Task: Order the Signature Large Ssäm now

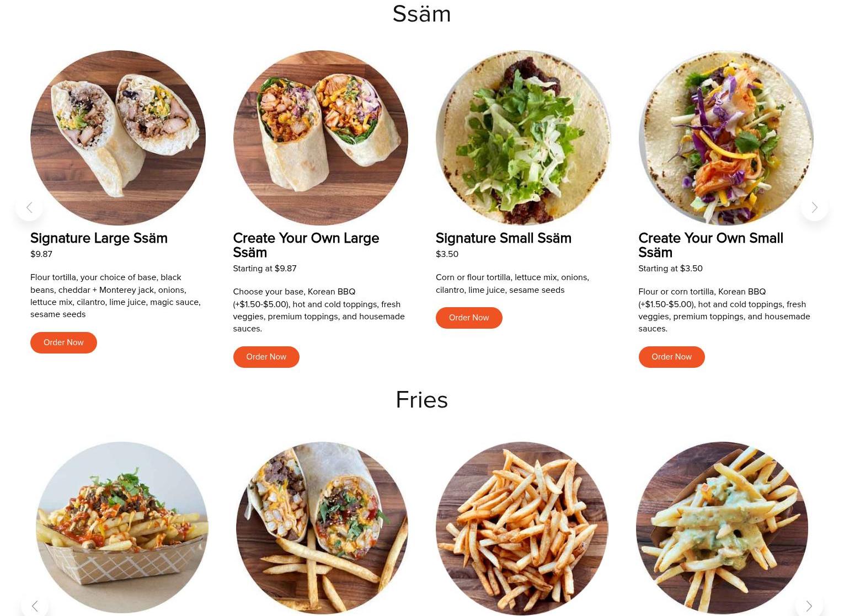Action: point(63,342)
